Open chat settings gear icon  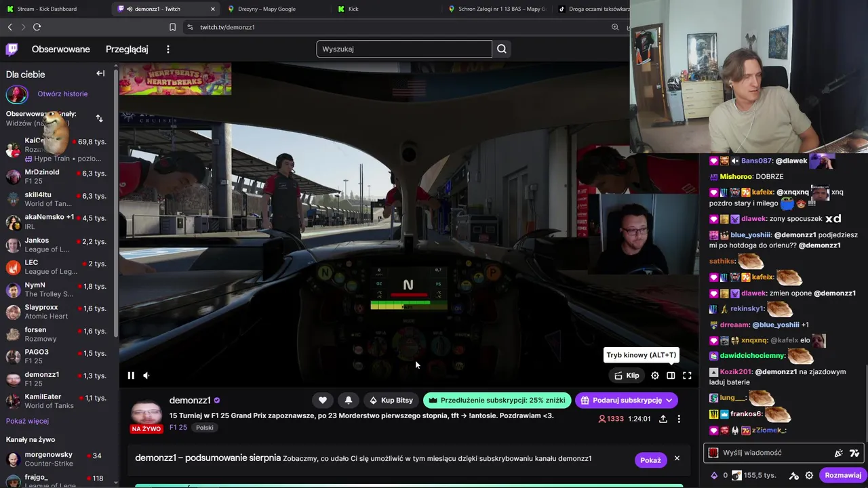click(x=810, y=475)
